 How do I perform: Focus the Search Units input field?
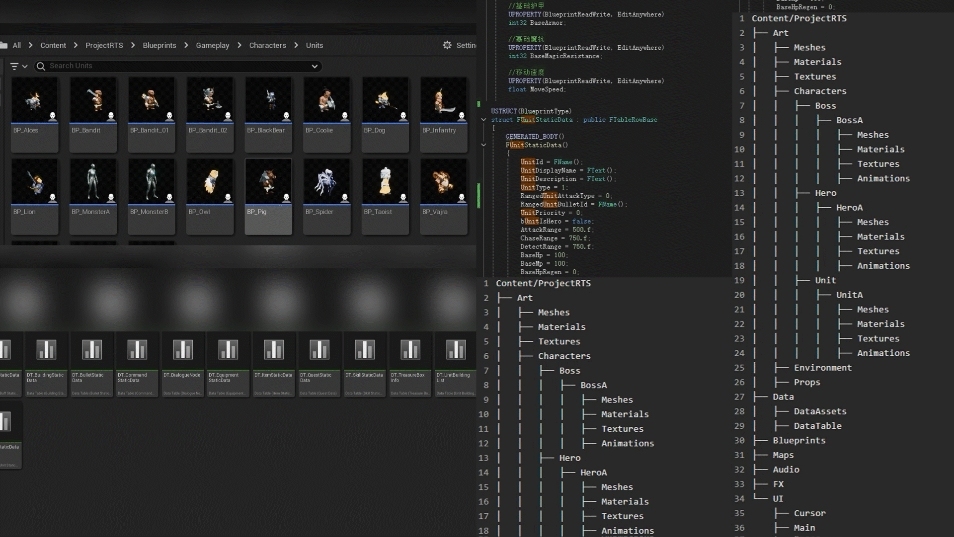(x=178, y=66)
